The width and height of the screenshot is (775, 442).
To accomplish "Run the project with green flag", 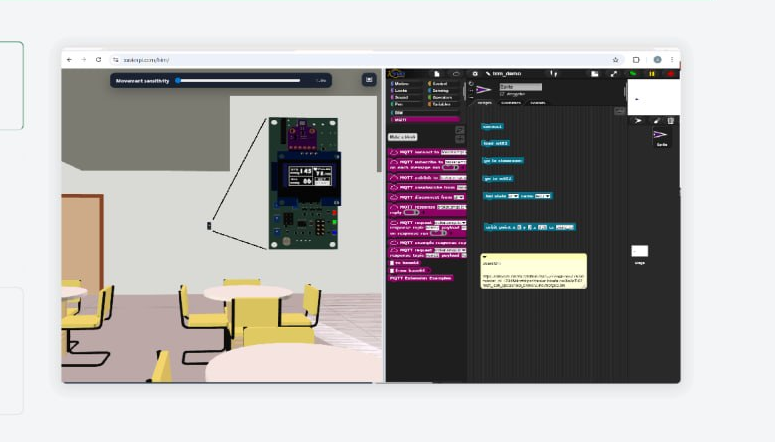I will [x=633, y=74].
